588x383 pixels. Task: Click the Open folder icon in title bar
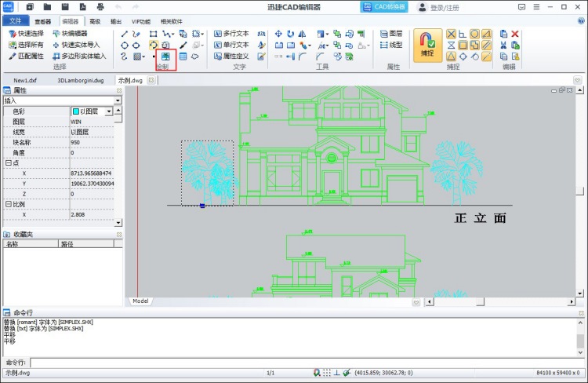pos(47,7)
